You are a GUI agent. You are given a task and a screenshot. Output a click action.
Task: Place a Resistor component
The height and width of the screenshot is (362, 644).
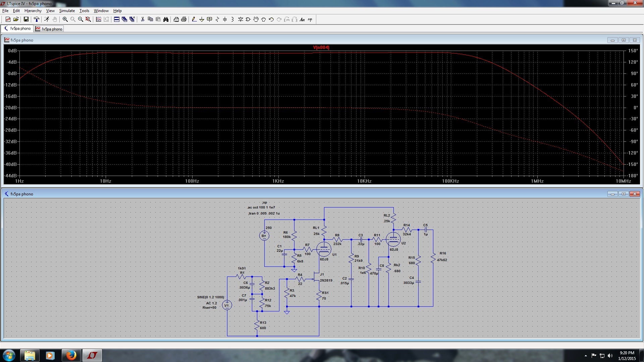(217, 19)
